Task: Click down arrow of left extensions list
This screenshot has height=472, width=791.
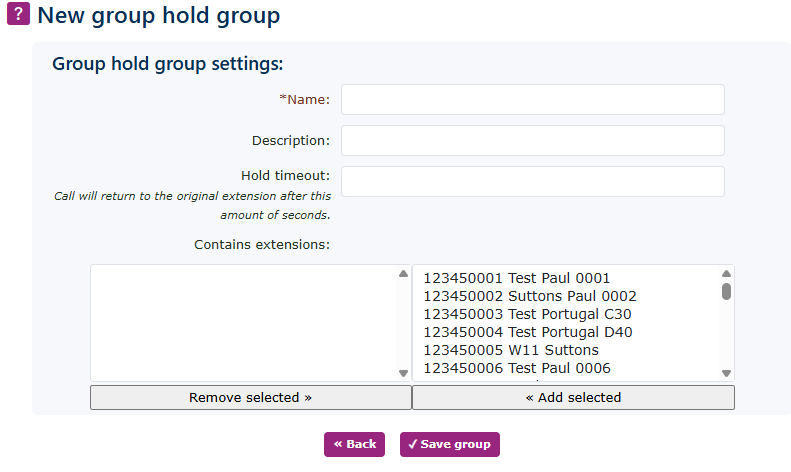Action: click(x=403, y=373)
